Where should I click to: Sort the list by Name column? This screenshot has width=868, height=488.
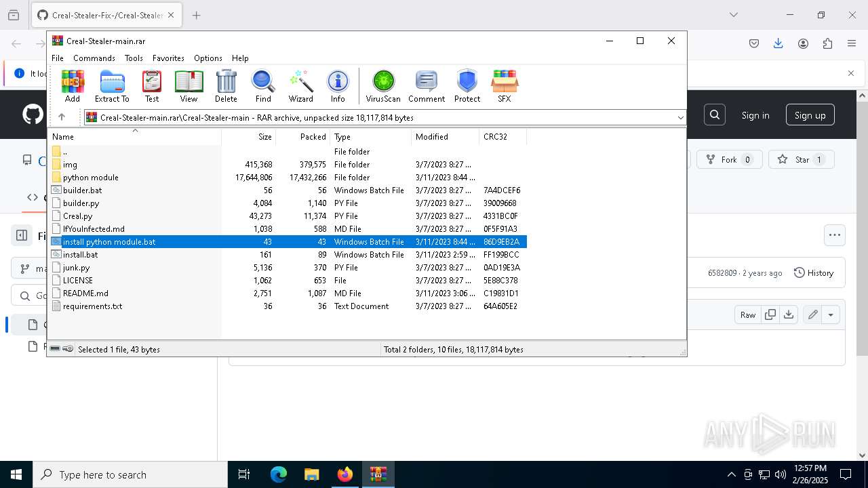pos(136,136)
